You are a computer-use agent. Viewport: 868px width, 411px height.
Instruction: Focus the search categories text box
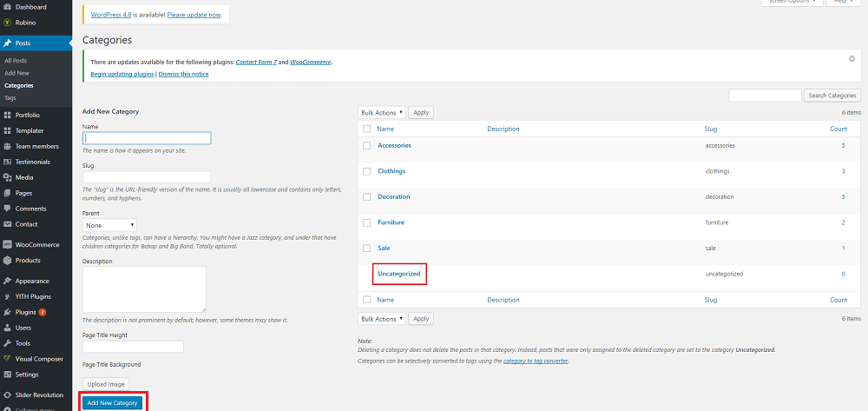[x=765, y=96]
